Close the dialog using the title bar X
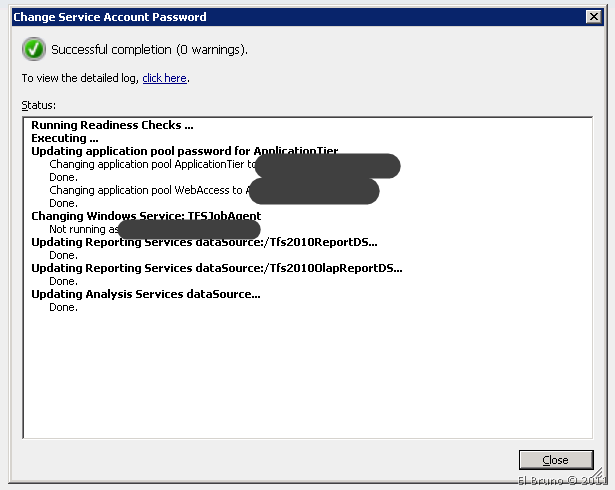The image size is (615, 490). coord(593,17)
